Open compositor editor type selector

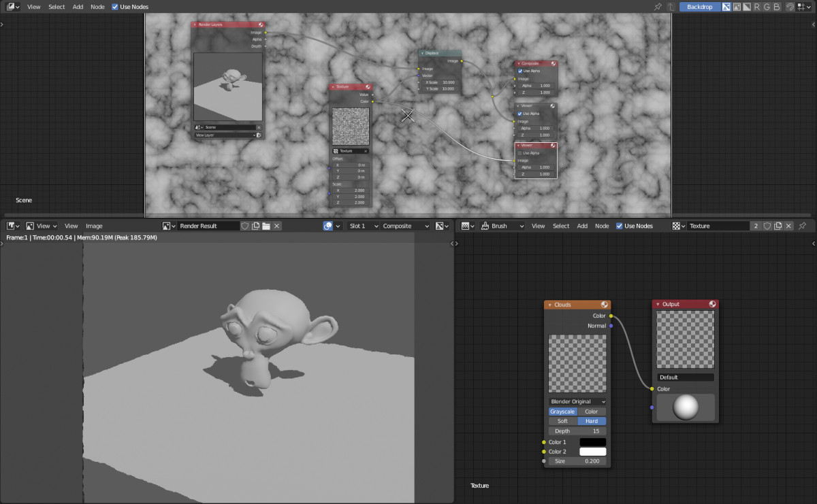pyautogui.click(x=14, y=7)
